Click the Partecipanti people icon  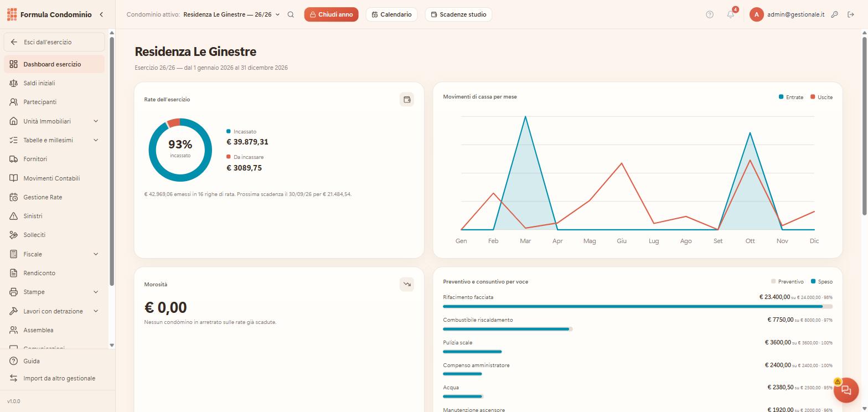[x=14, y=102]
